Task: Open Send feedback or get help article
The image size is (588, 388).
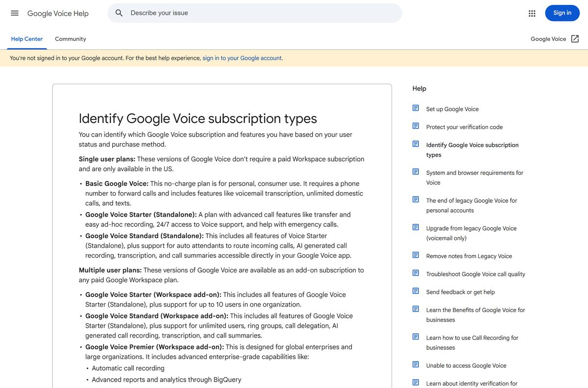Action: tap(460, 292)
